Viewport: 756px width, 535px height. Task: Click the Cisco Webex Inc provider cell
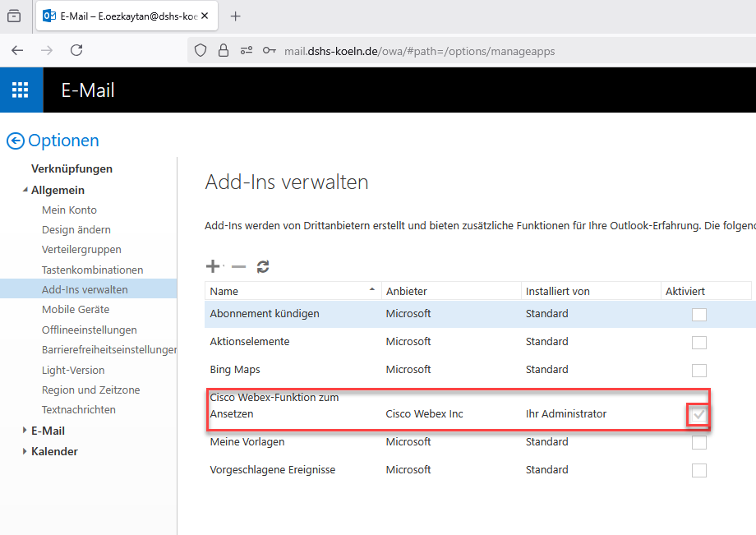pyautogui.click(x=424, y=414)
